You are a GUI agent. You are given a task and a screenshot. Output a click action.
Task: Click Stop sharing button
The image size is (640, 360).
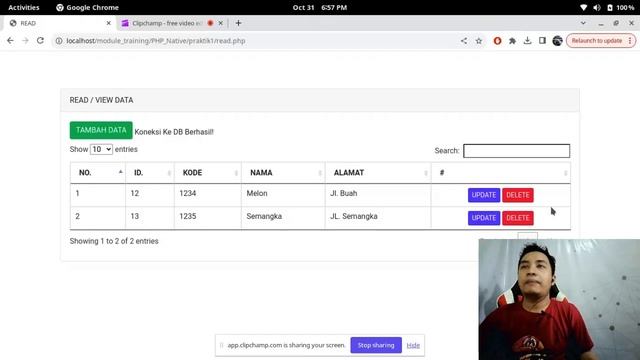(x=376, y=345)
